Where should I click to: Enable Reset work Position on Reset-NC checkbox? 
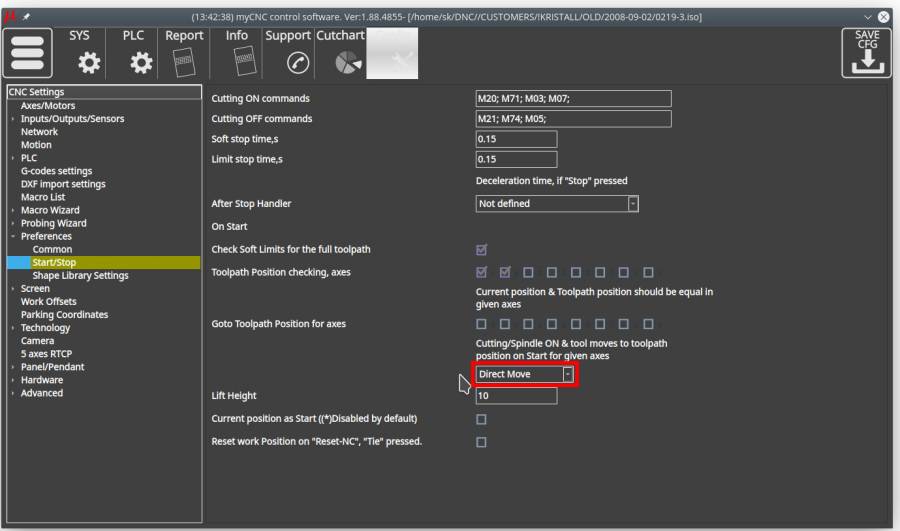(x=482, y=442)
